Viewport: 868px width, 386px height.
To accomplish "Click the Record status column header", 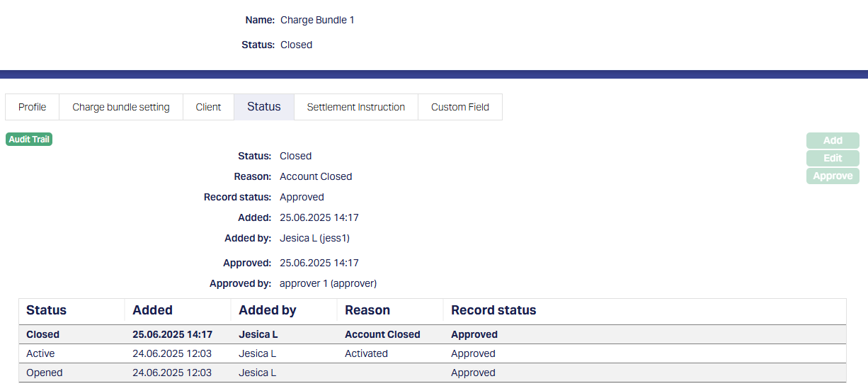I will (x=493, y=310).
